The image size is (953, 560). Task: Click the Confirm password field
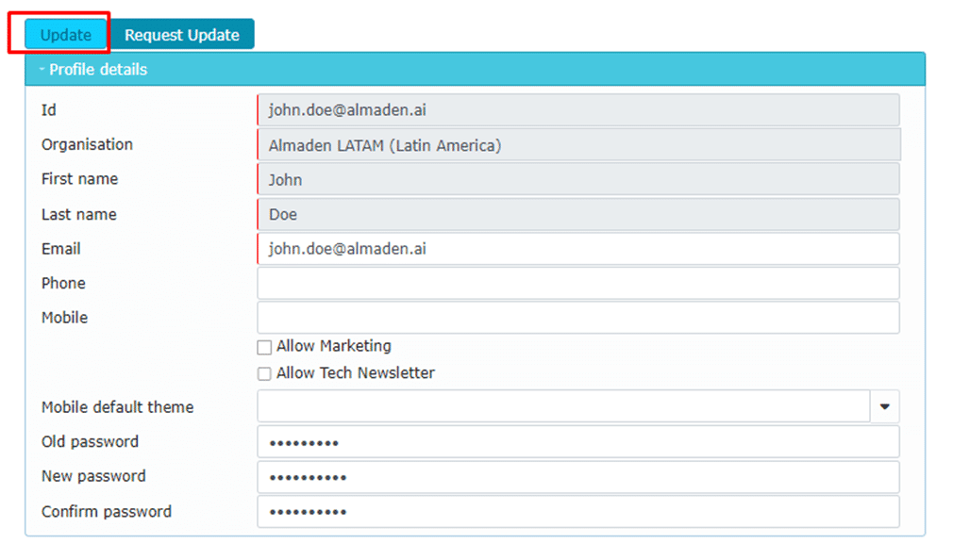click(577, 512)
